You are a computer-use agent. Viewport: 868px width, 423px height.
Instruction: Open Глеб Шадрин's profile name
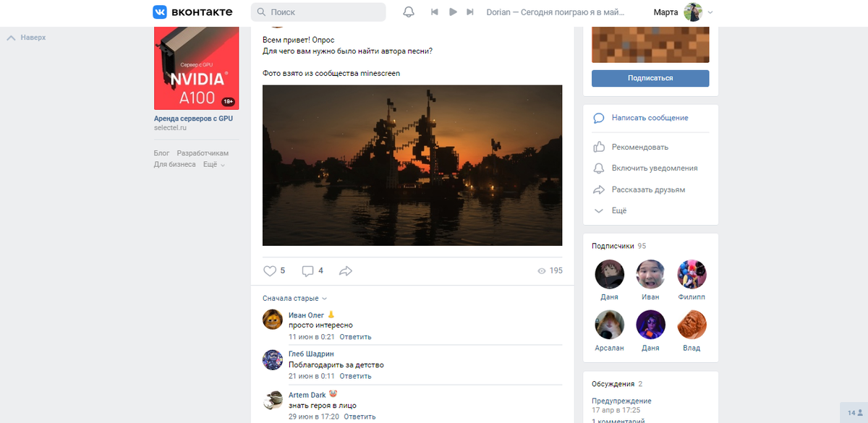(311, 354)
